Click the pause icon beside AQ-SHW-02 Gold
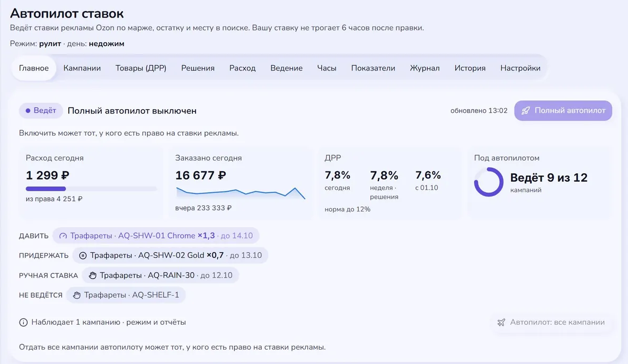 [x=83, y=255]
